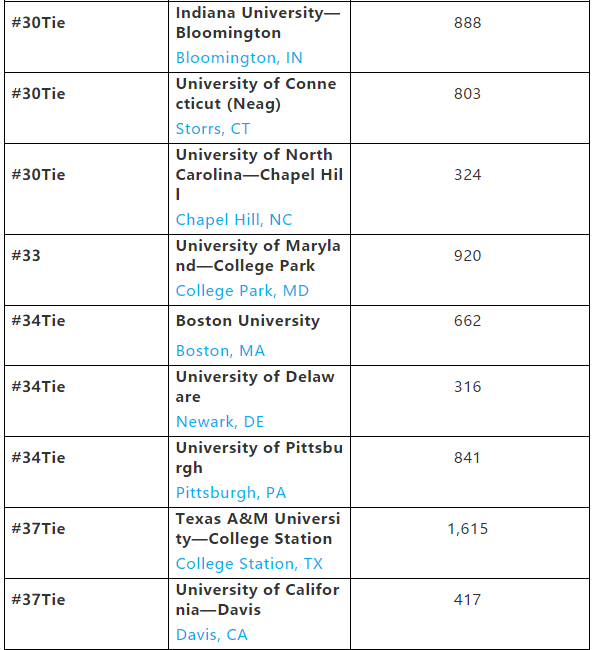Open the Newark, DE location link
This screenshot has width=592, height=650.
[220, 422]
